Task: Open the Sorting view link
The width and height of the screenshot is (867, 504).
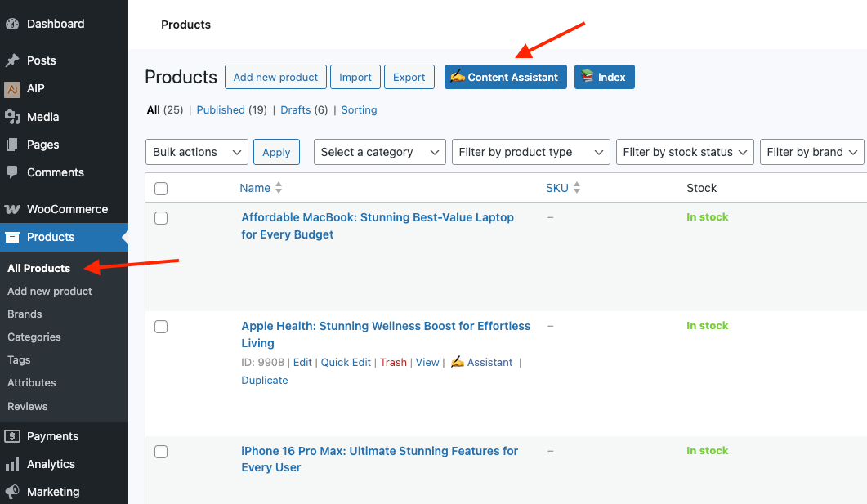Action: (x=359, y=110)
